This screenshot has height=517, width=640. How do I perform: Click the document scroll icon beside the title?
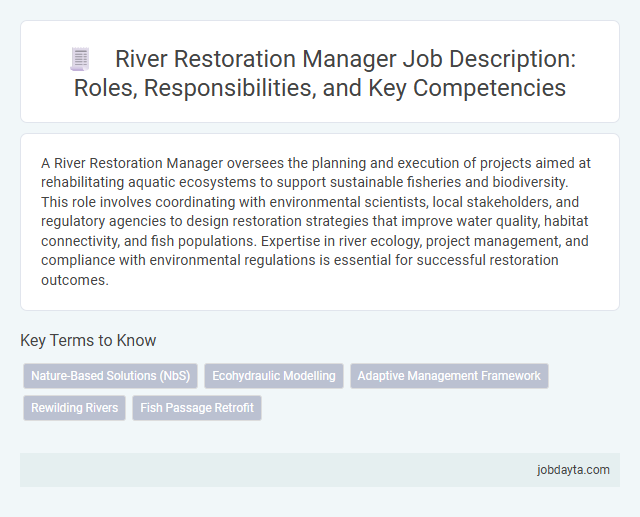click(80, 59)
